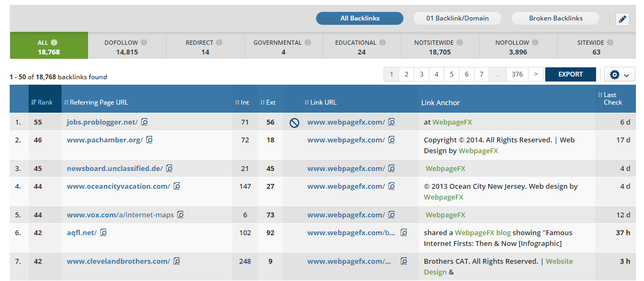Open the EDUCATIONAL tab
The image size is (644, 281).
point(361,47)
